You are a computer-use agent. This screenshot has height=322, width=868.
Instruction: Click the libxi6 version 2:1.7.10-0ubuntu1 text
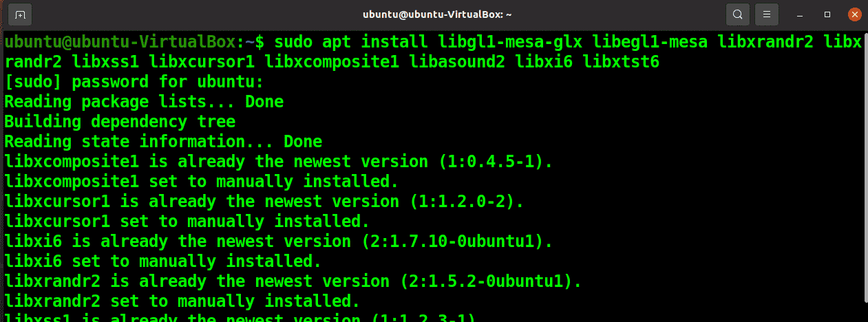tap(453, 241)
